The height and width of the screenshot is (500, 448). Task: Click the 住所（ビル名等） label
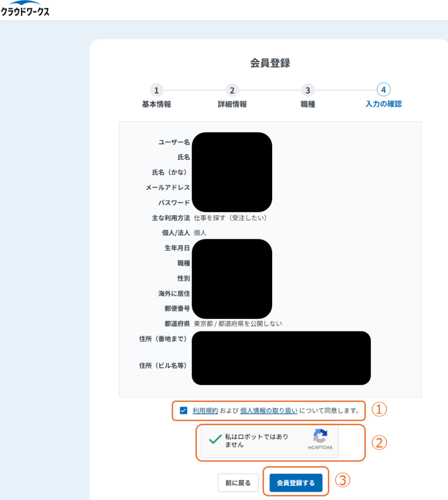[163, 365]
